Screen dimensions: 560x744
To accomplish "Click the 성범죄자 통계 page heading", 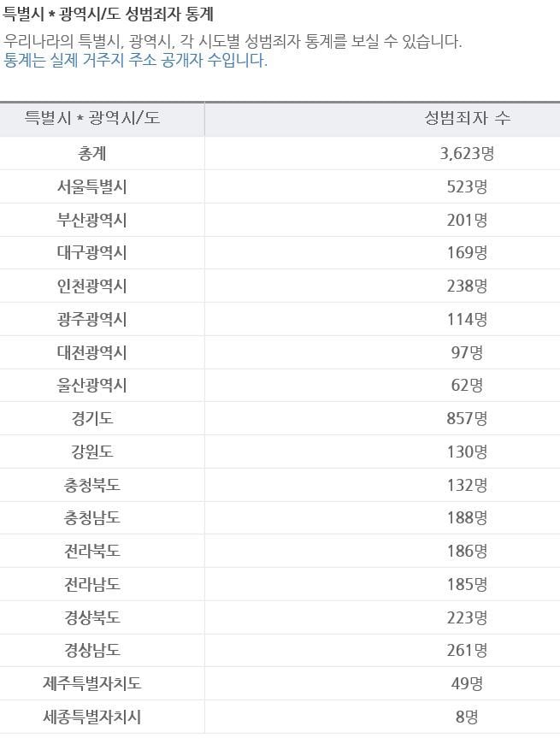I will pyautogui.click(x=109, y=15).
